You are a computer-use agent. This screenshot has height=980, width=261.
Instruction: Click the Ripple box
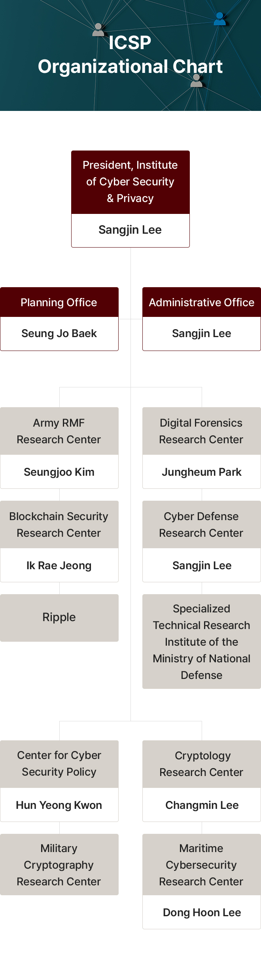pos(59,617)
